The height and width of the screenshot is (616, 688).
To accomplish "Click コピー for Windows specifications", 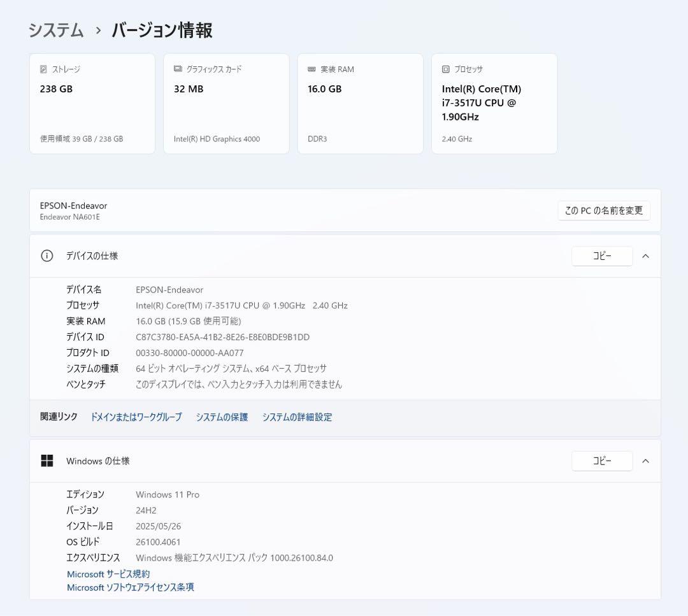I will point(602,461).
